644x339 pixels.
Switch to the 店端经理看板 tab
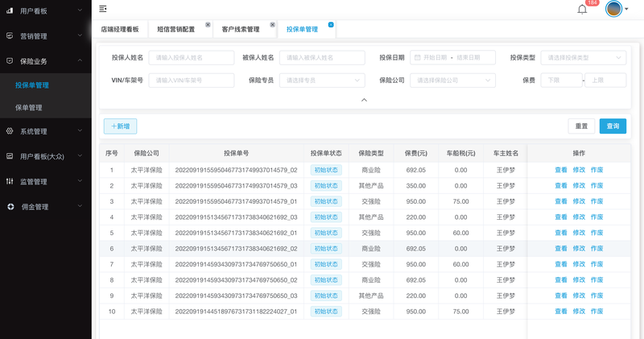(x=120, y=29)
